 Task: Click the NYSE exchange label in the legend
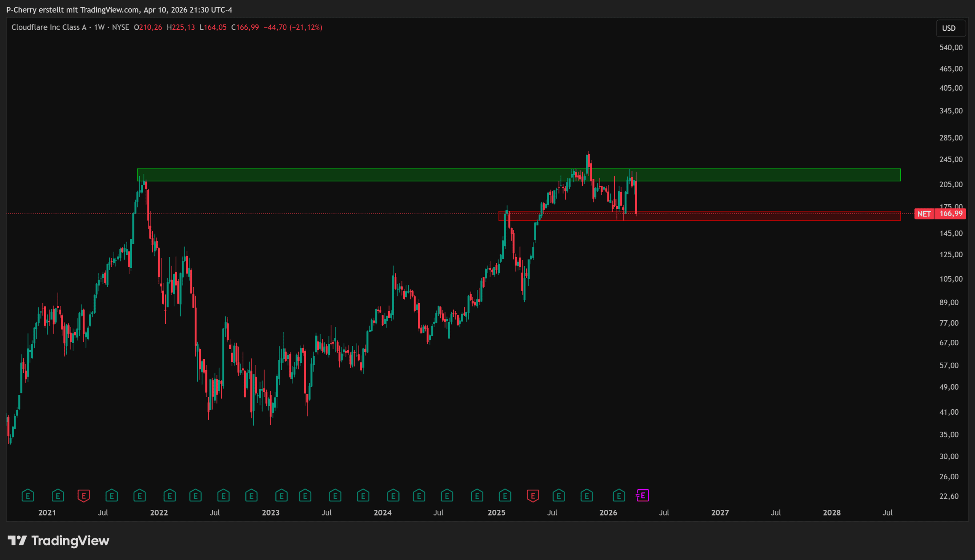pos(120,27)
